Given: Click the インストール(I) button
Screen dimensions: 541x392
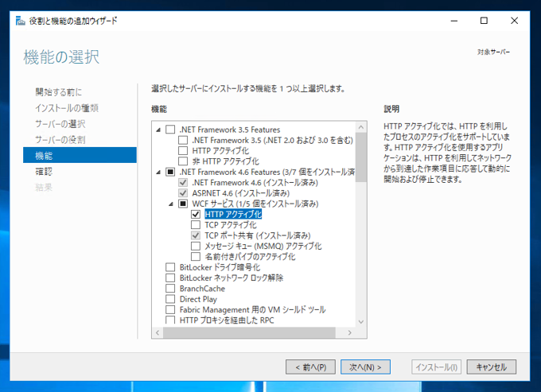Looking at the screenshot, I should pos(436,367).
